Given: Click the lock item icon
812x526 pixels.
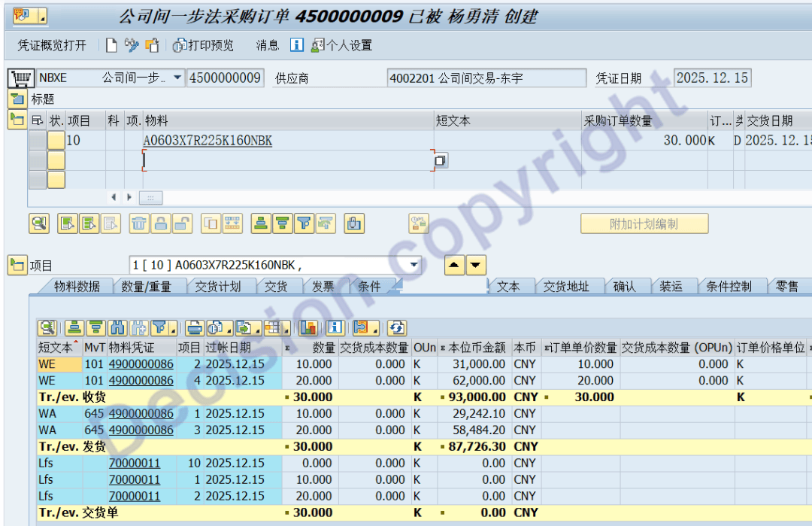Looking at the screenshot, I should tap(161, 223).
